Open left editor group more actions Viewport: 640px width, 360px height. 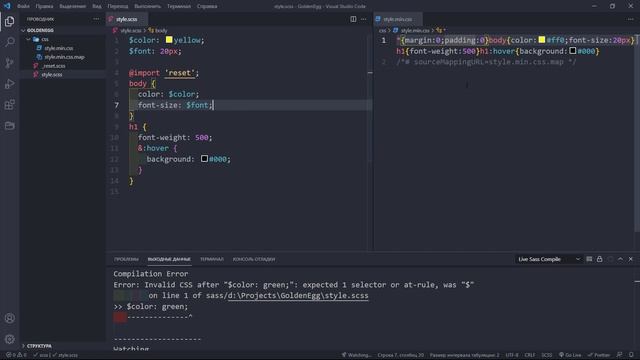coord(363,19)
